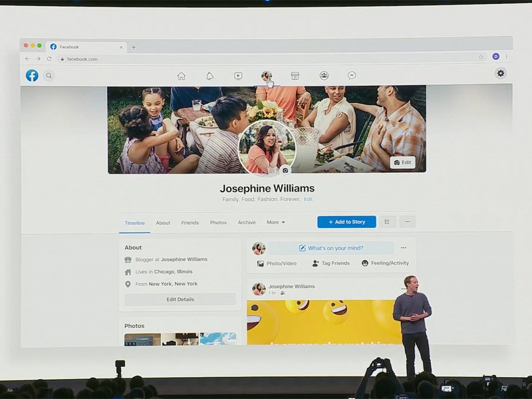Expand the More dropdown
Image resolution: width=532 pixels, height=399 pixels.
point(275,222)
